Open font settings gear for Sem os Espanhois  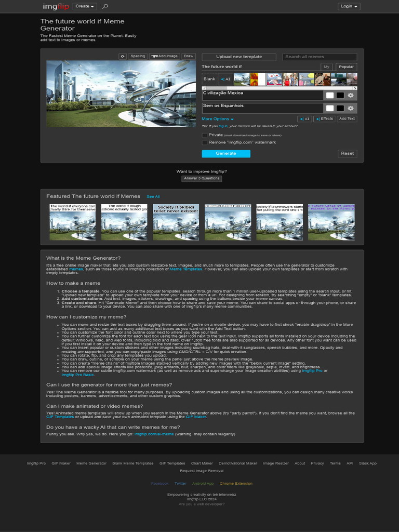(351, 108)
